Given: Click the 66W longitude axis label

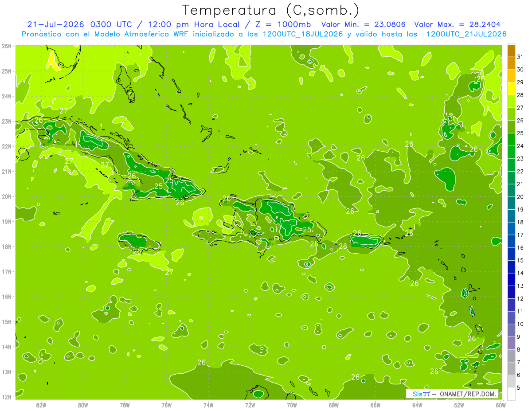Looking at the screenshot, I should pyautogui.click(x=376, y=405).
